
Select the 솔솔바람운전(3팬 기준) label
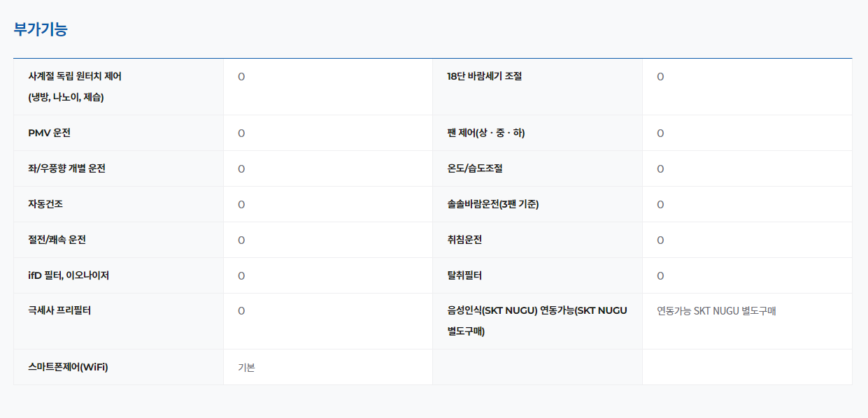coord(492,204)
